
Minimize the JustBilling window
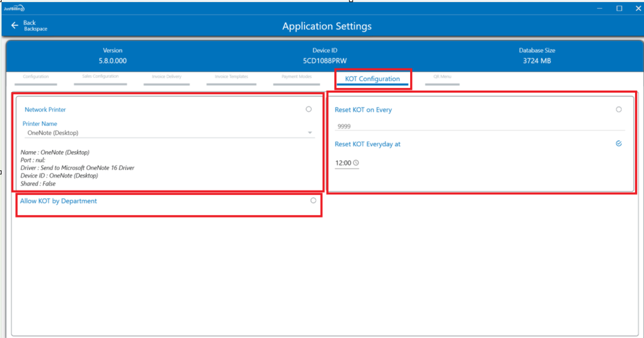(x=600, y=8)
